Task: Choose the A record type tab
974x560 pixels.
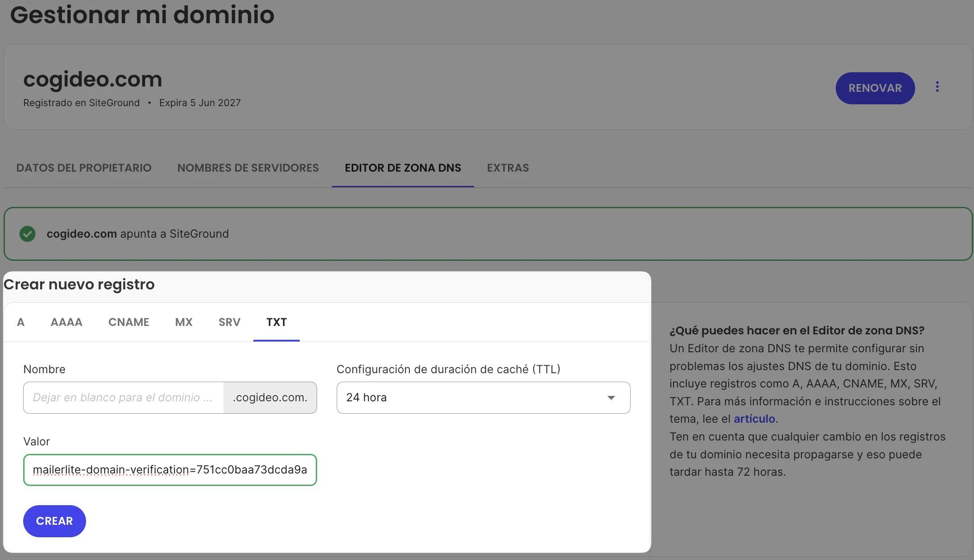Action: pyautogui.click(x=21, y=322)
